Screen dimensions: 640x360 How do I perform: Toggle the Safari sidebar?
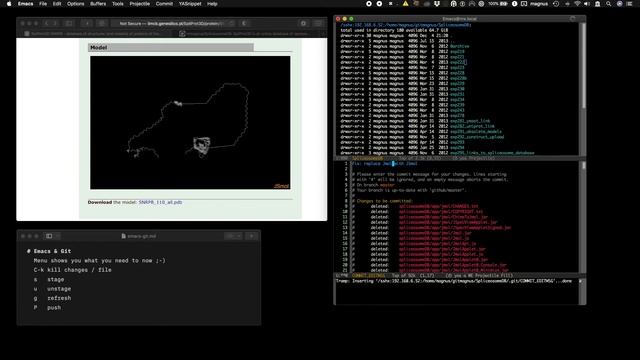pos(69,24)
